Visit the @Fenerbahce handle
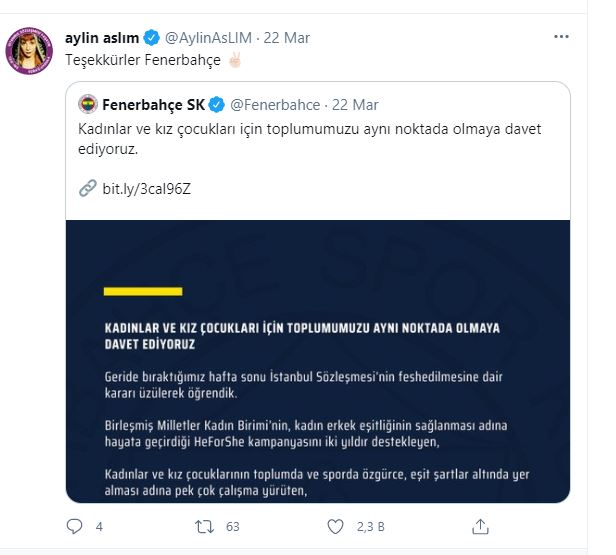The image size is (616, 555). pos(274,105)
